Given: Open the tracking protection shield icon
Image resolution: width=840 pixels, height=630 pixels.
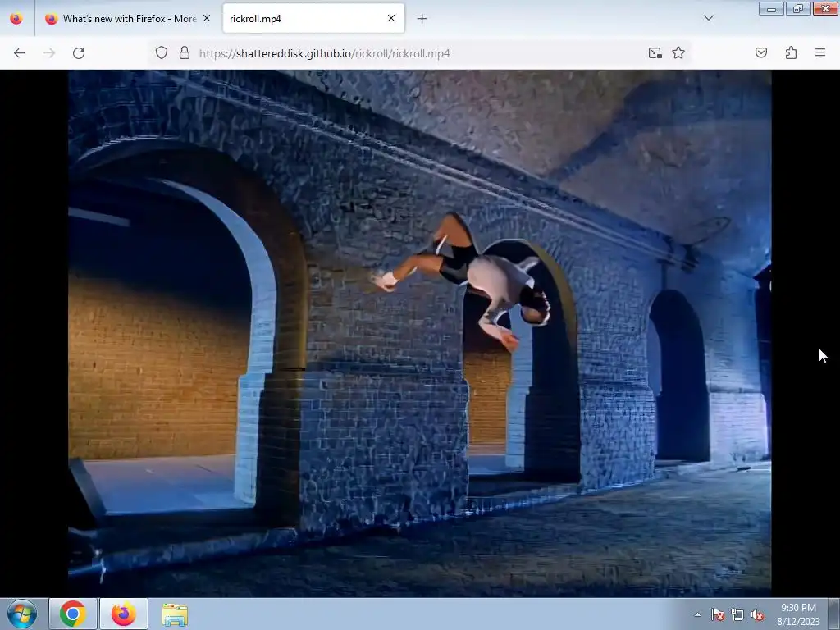Looking at the screenshot, I should [x=162, y=52].
